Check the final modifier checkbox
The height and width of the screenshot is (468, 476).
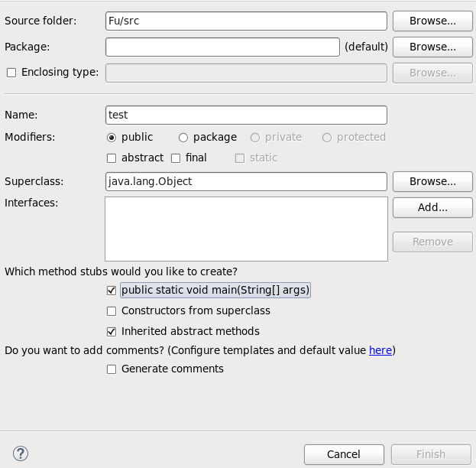pyautogui.click(x=176, y=158)
